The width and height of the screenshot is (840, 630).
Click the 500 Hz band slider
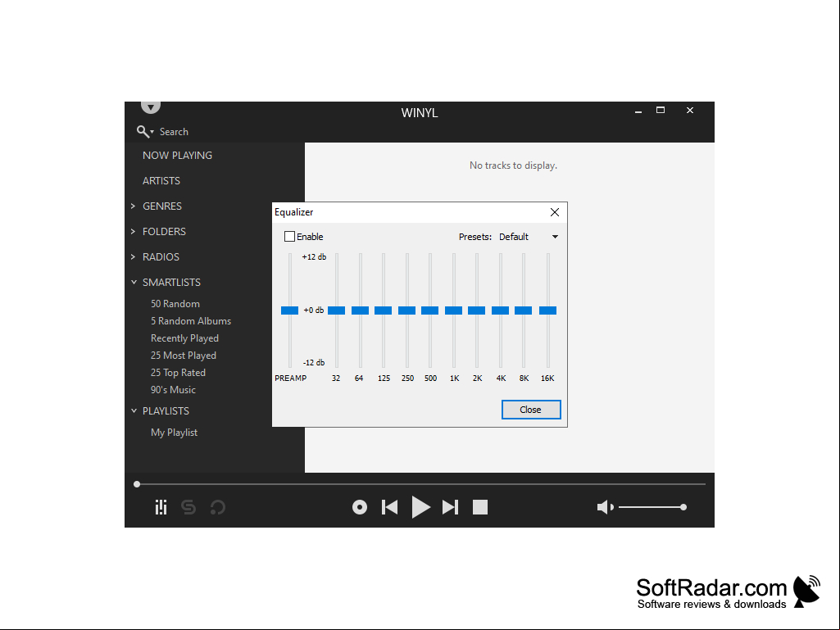[x=429, y=310]
